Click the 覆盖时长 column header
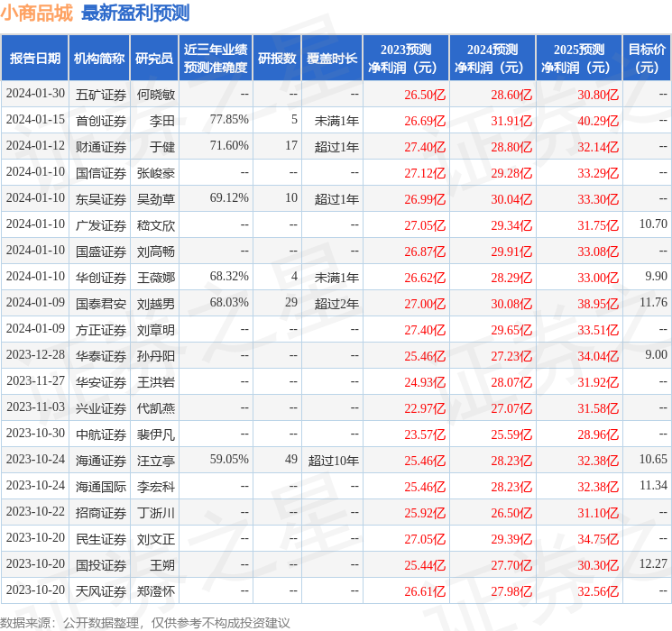This screenshot has width=672, height=631. (x=332, y=59)
